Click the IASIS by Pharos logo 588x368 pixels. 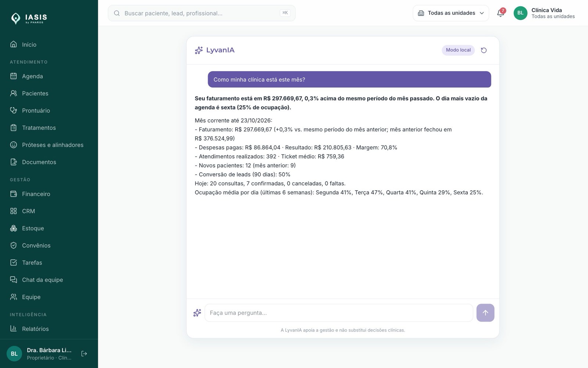(29, 18)
